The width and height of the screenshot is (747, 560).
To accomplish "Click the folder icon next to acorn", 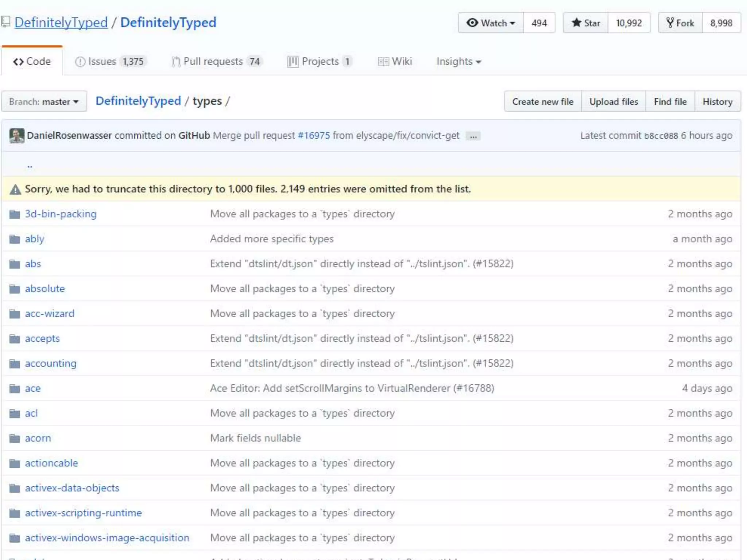I will point(15,439).
